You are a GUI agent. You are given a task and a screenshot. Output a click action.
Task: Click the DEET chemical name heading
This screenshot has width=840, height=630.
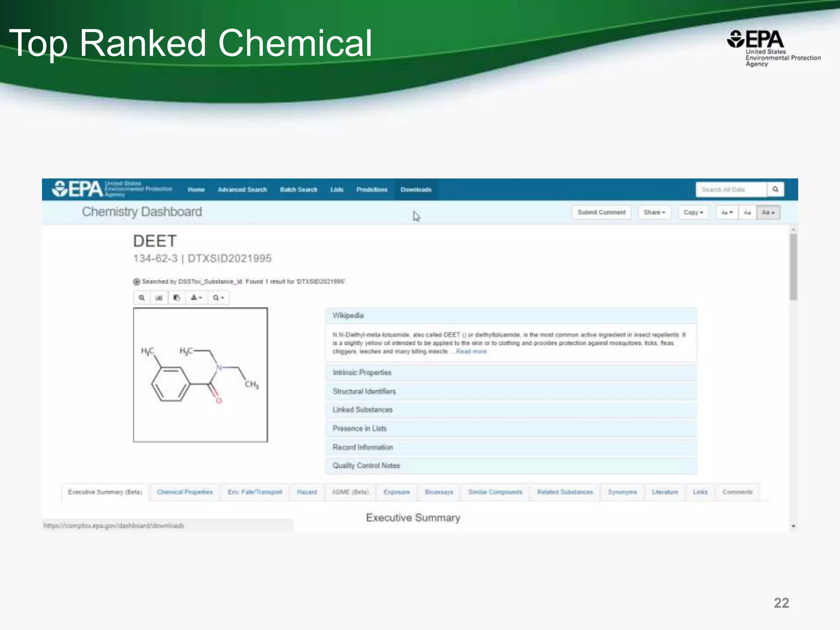point(155,241)
